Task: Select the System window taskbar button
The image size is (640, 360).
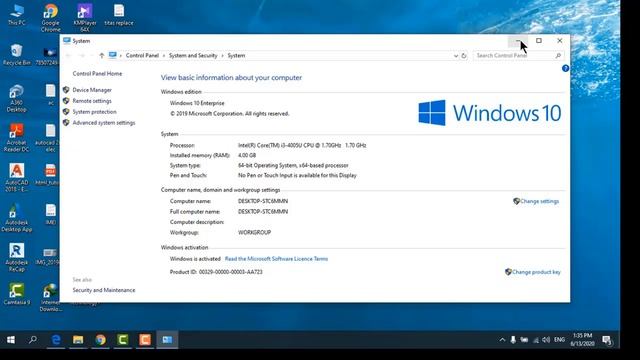Action: [167, 340]
